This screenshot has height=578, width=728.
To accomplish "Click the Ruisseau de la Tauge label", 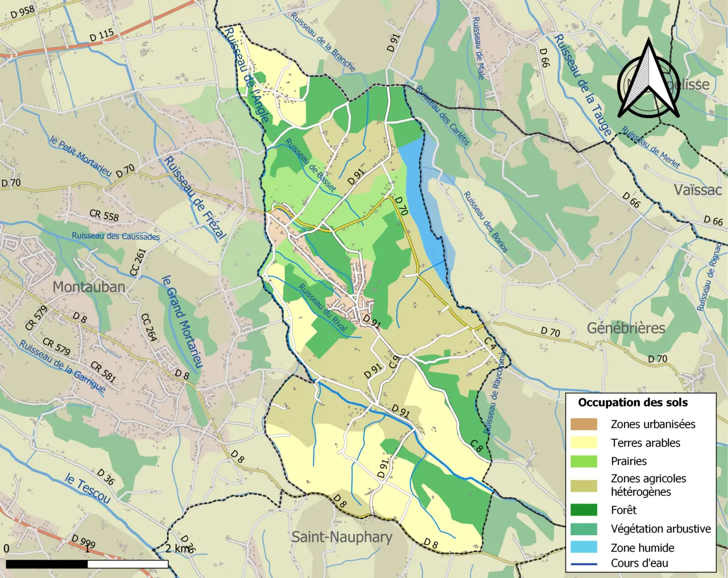I will point(584,85).
